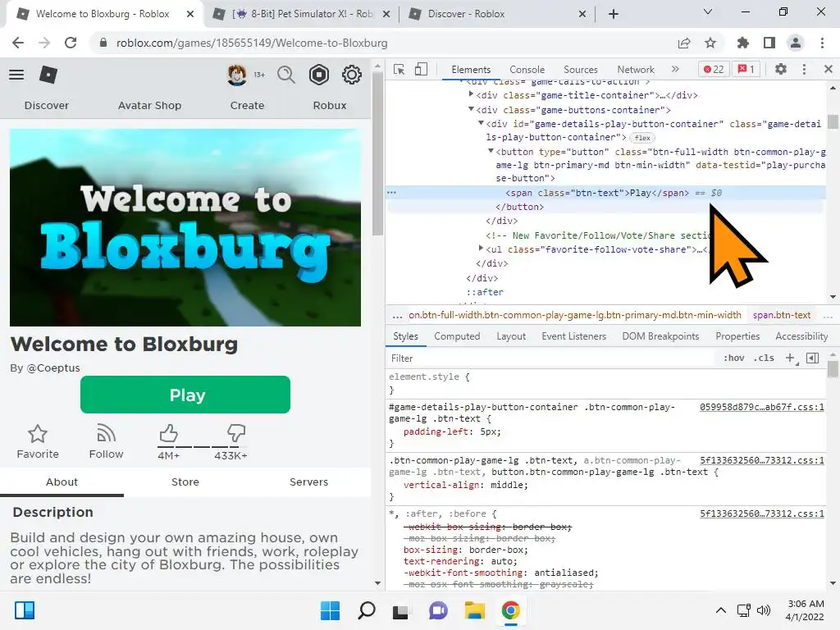This screenshot has width=840, height=630.
Task: Toggle the computed styles sidebar
Action: [813, 358]
